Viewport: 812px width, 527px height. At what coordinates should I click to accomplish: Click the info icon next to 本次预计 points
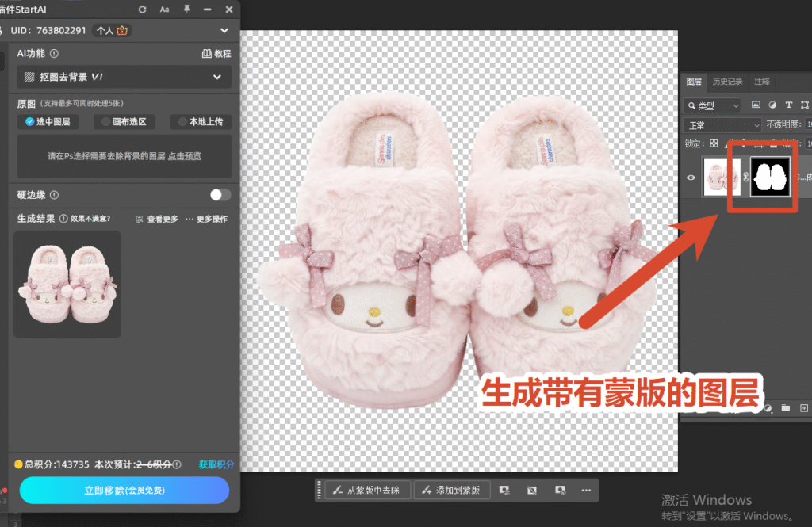(x=177, y=464)
